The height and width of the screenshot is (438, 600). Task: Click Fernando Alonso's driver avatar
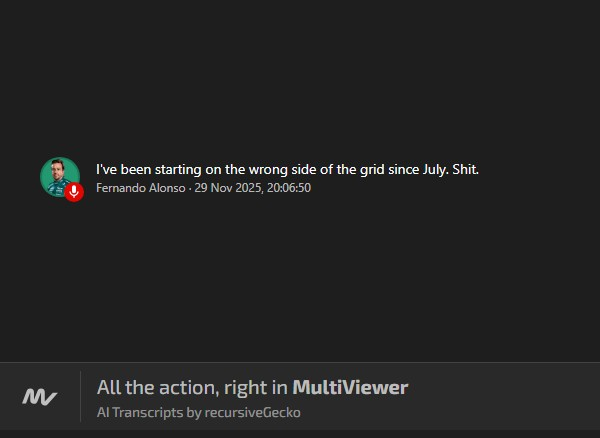[60, 177]
